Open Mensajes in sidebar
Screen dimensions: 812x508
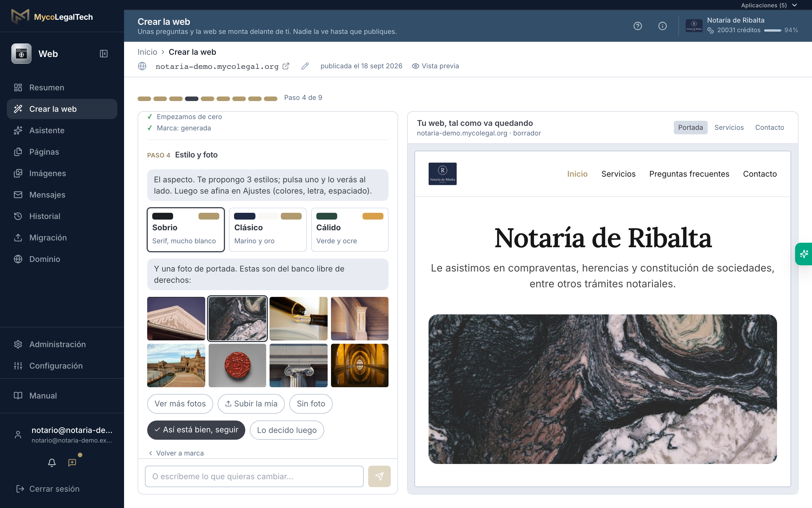62,195
